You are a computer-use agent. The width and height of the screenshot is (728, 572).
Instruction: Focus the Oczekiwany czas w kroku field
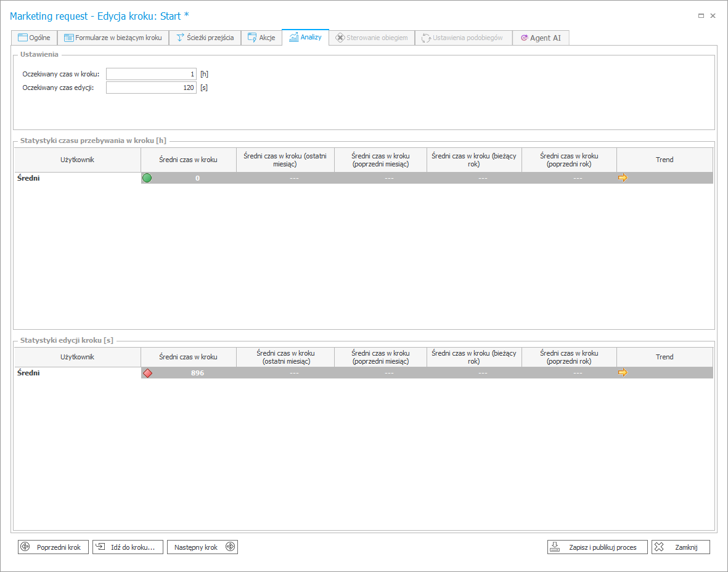(151, 74)
